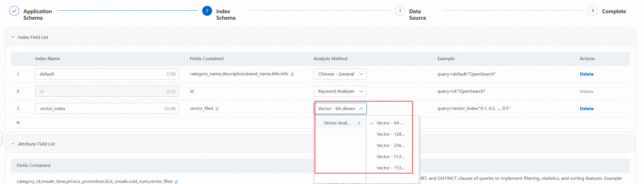Select the Vector - 128... option
644x184 pixels.
pos(391,134)
